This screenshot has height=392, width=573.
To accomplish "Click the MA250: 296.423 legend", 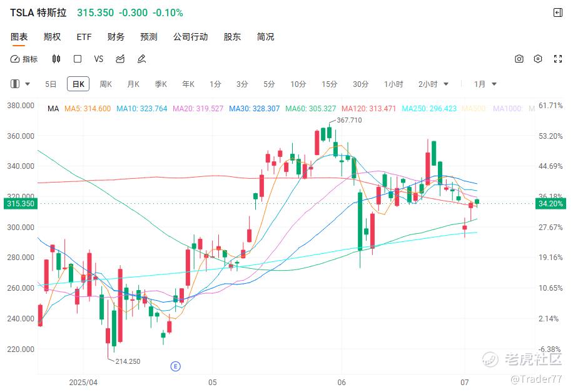I will (x=429, y=109).
